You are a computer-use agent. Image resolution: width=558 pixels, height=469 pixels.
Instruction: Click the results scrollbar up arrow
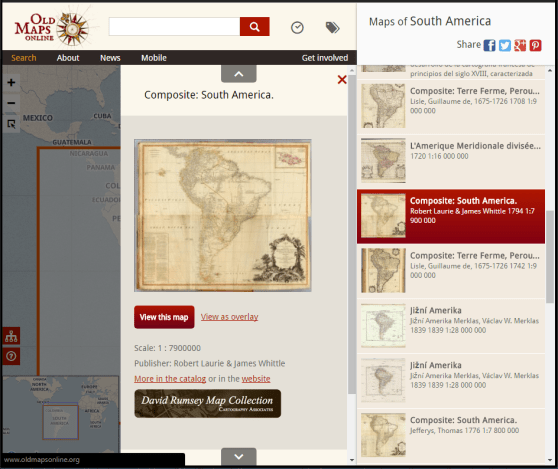(x=550, y=70)
